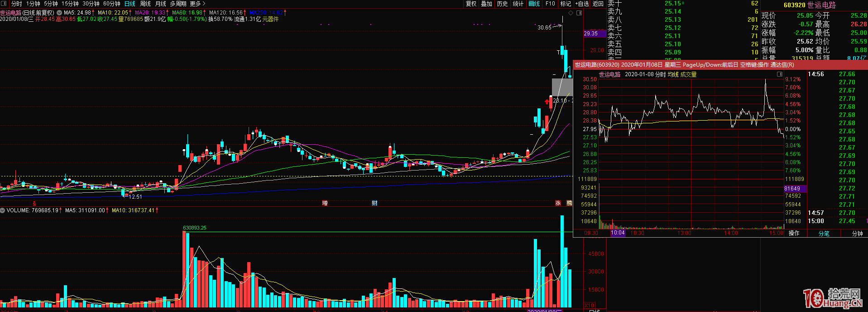This screenshot has width=868, height=312.
Task: Click the 30.65 high price label
Action: pyautogui.click(x=544, y=28)
